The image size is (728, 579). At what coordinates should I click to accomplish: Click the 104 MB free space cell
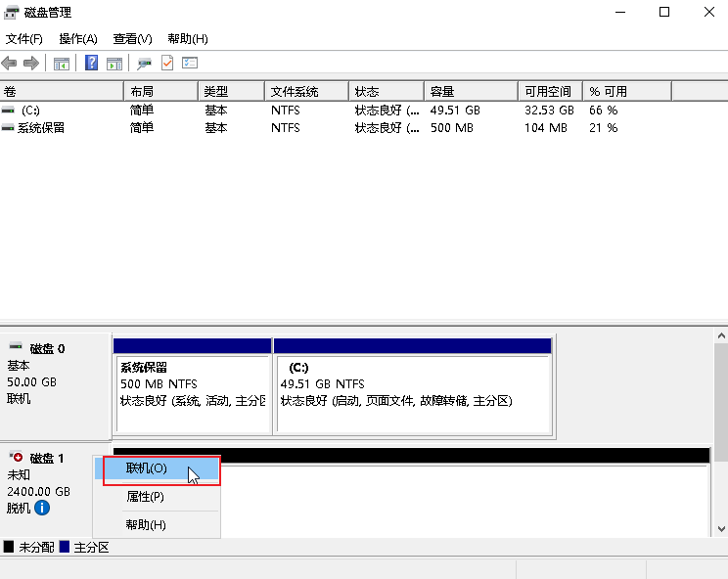click(546, 128)
